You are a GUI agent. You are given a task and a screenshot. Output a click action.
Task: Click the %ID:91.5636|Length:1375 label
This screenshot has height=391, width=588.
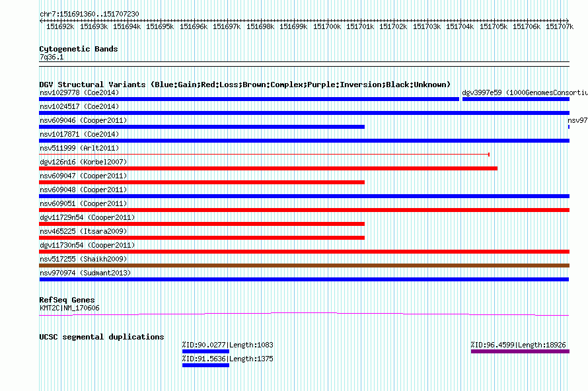click(228, 359)
